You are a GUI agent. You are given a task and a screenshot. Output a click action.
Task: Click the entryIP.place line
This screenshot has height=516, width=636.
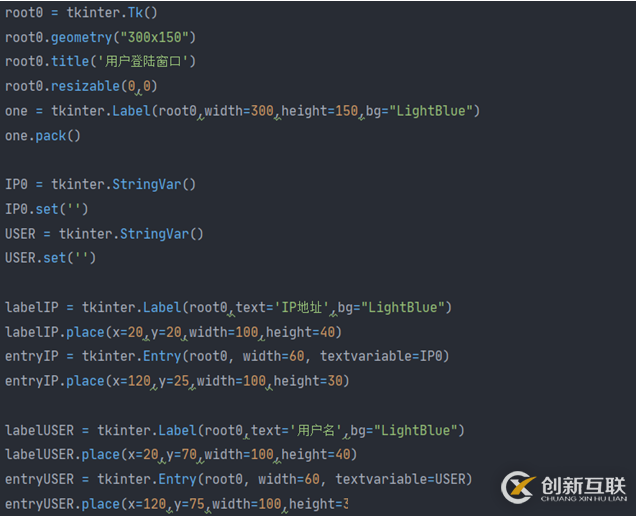(176, 381)
